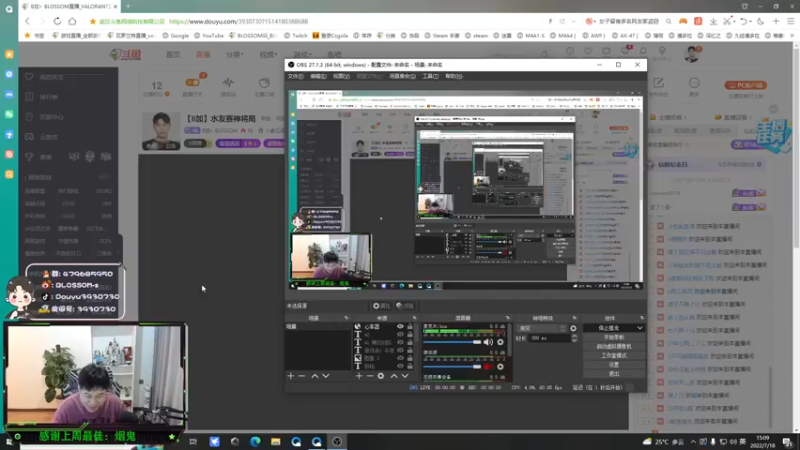Toggle lock on 心率器 source

pos(410,327)
